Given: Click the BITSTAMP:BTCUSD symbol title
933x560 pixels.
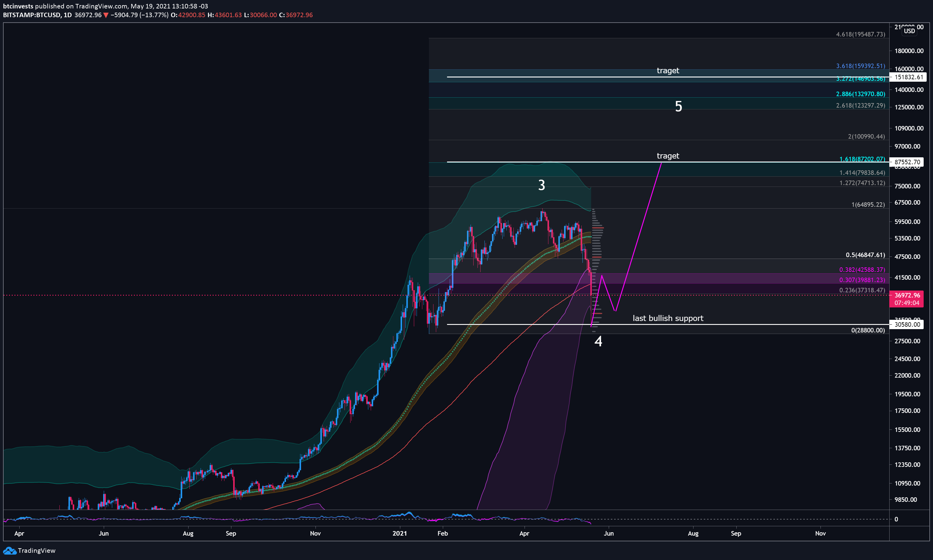Looking at the screenshot, I should tap(32, 15).
